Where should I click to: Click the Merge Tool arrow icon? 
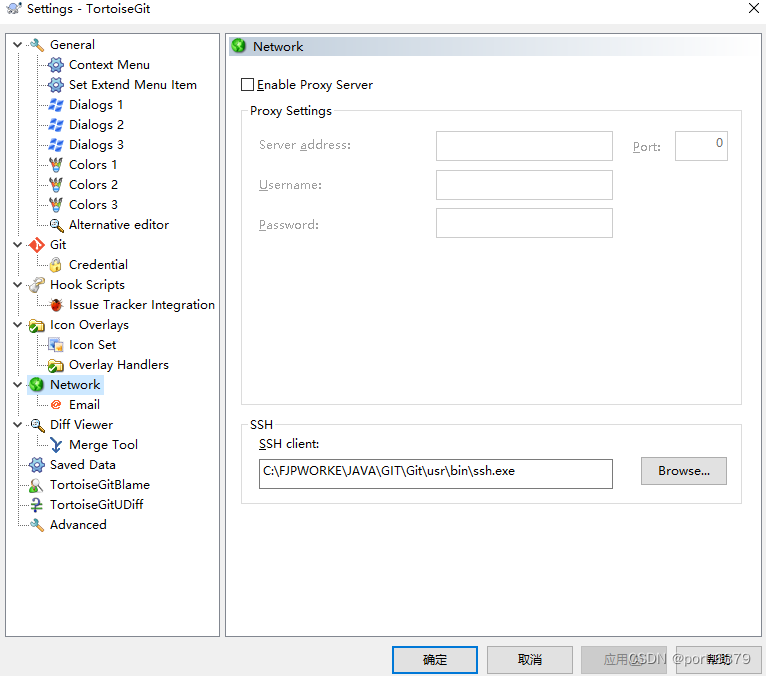[x=56, y=445]
